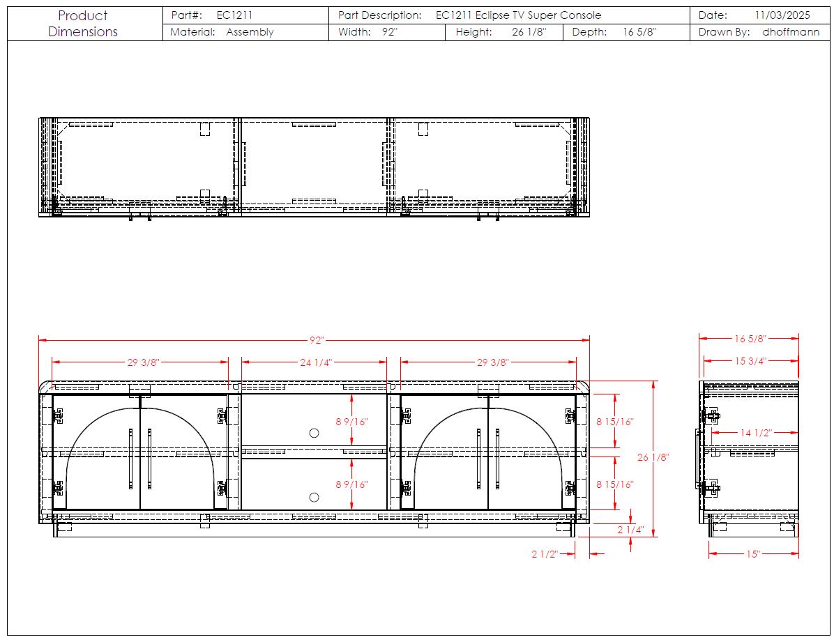Click the upper cable hole in center compartment
The width and height of the screenshot is (834, 644).
314,433
